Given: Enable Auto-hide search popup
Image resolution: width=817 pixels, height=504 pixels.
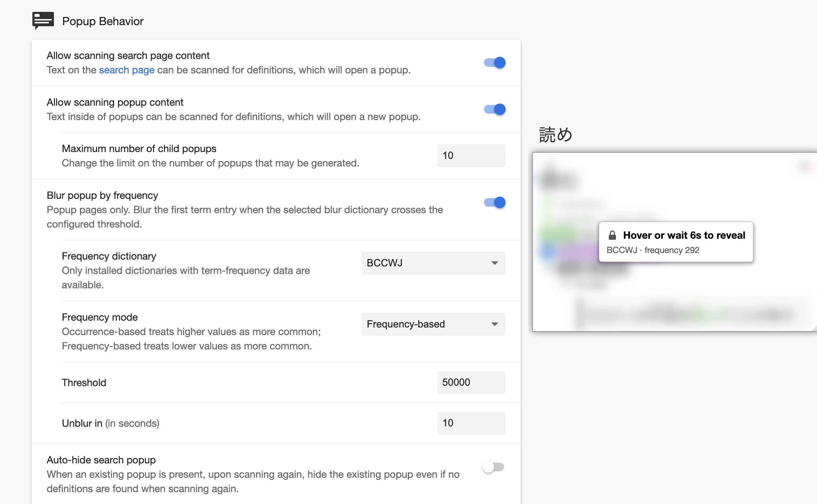Looking at the screenshot, I should coord(493,467).
